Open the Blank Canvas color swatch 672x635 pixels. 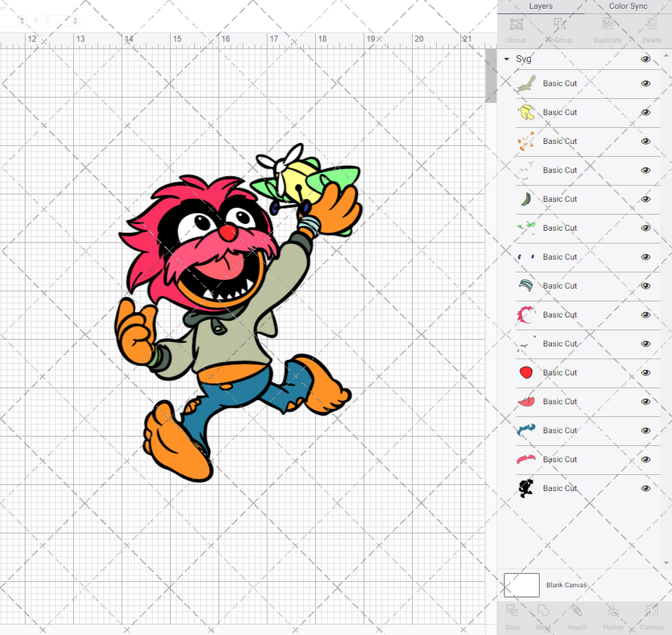[x=521, y=585]
